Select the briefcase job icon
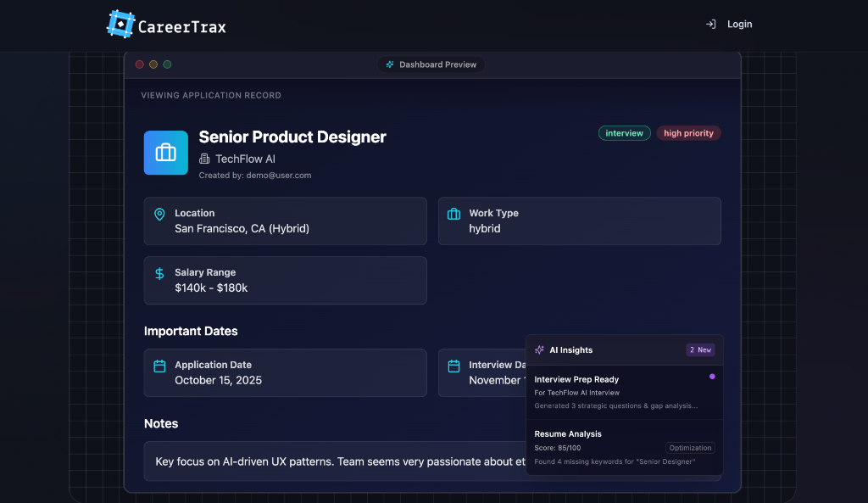This screenshot has width=868, height=503. [165, 153]
